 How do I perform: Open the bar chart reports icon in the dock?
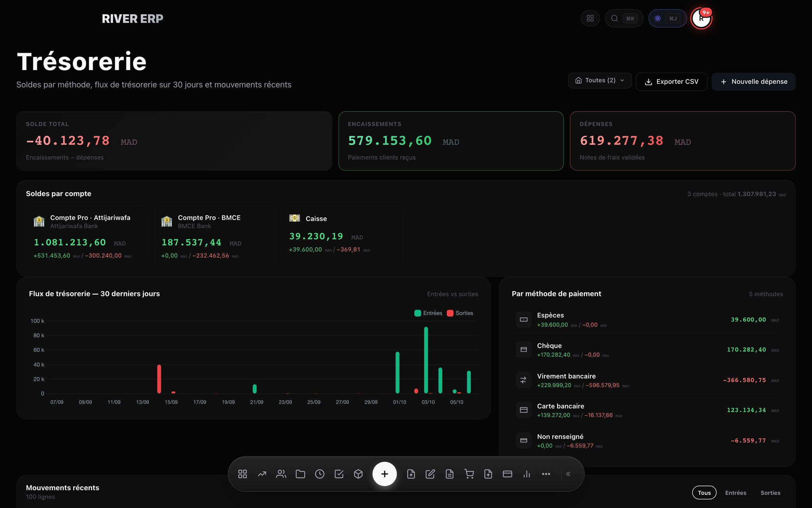(527, 474)
